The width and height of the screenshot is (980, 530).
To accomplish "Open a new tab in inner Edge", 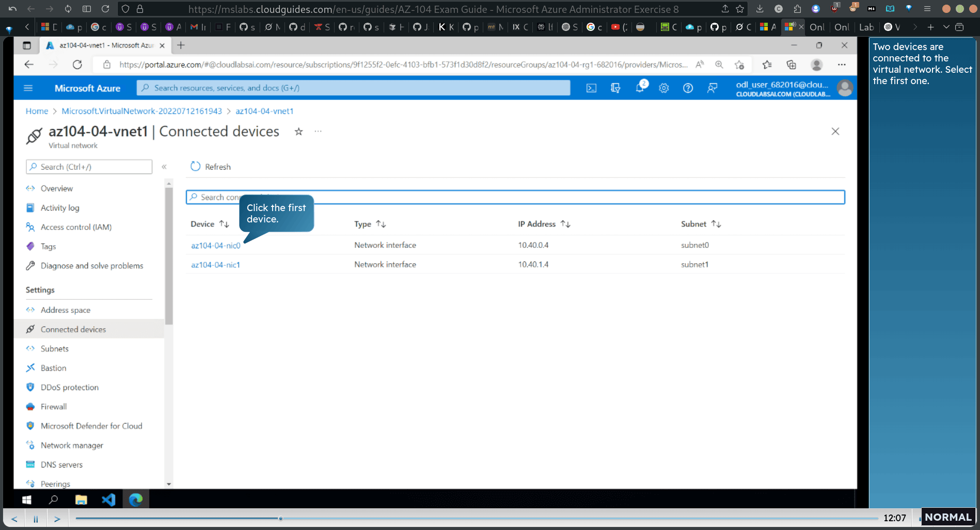I will (x=181, y=45).
